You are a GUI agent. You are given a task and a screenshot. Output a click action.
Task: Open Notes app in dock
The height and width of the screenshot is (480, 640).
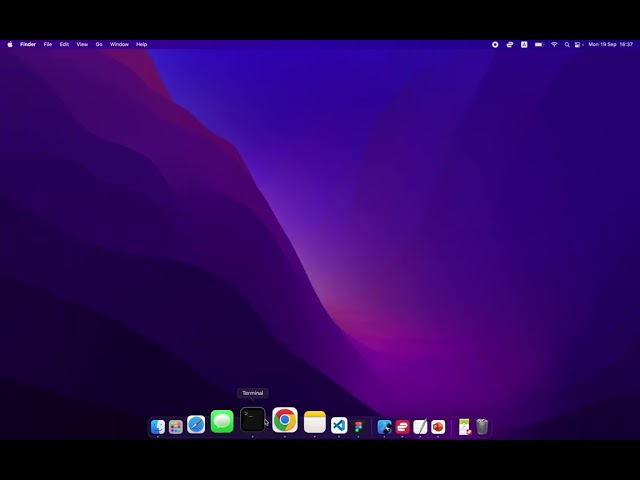pyautogui.click(x=315, y=422)
